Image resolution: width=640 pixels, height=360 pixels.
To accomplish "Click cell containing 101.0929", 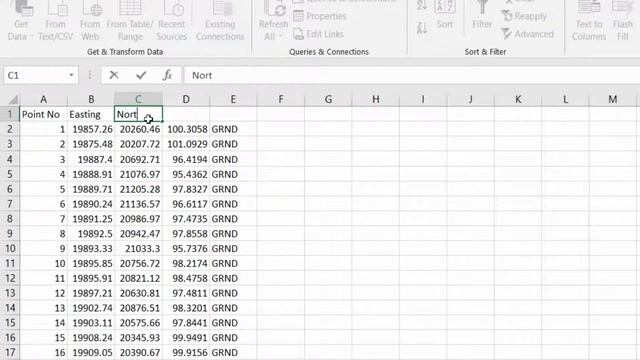I will 186,144.
